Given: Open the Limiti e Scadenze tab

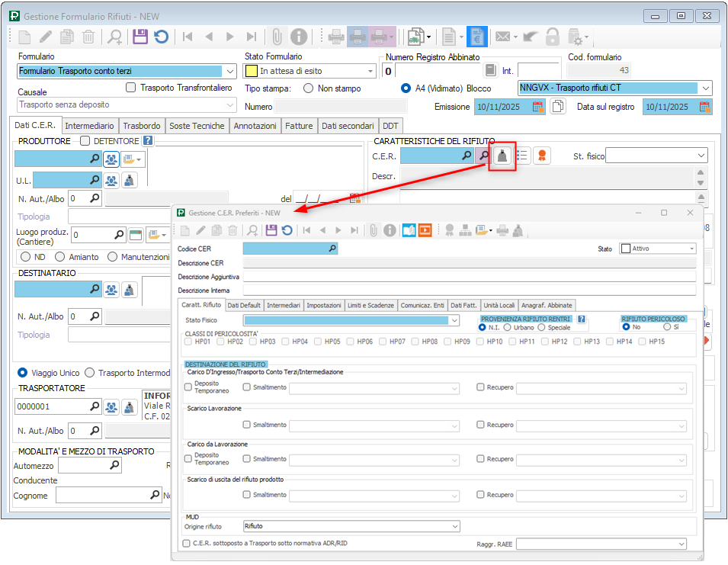Looking at the screenshot, I should 371,305.
